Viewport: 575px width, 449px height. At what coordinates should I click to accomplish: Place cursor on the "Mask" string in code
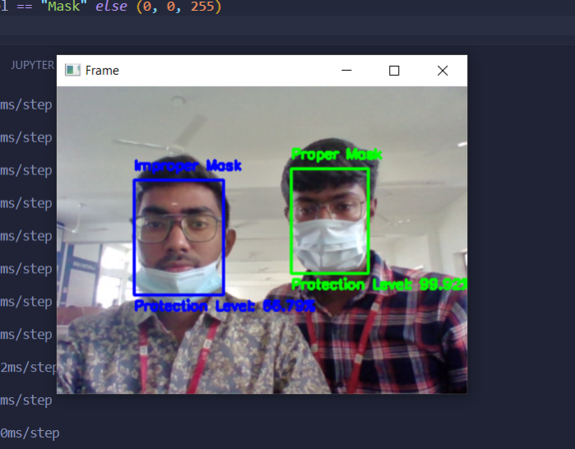click(63, 6)
